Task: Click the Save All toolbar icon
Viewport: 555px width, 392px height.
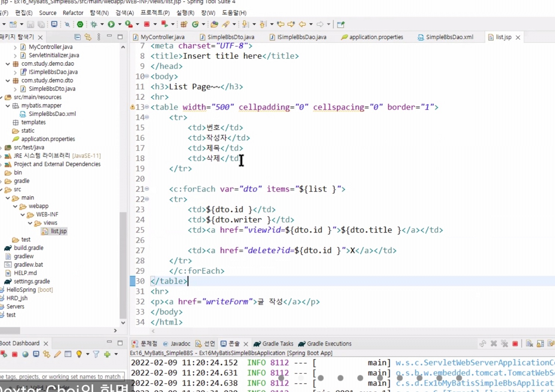Action: click(41, 25)
